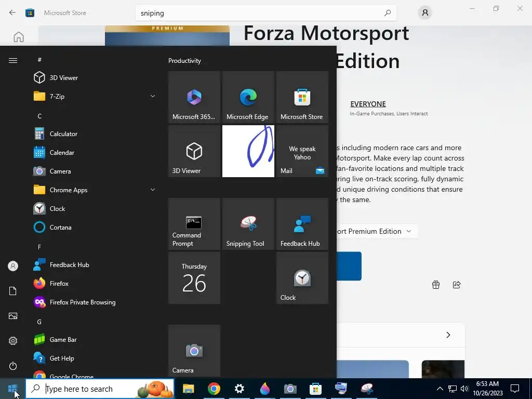Open Google Chrome from the taskbar

point(214,389)
